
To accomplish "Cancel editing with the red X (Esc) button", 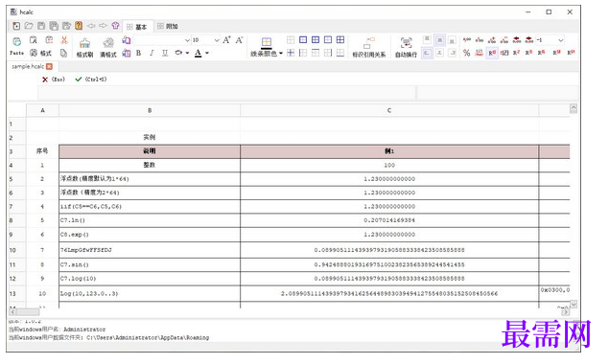I will [x=53, y=80].
